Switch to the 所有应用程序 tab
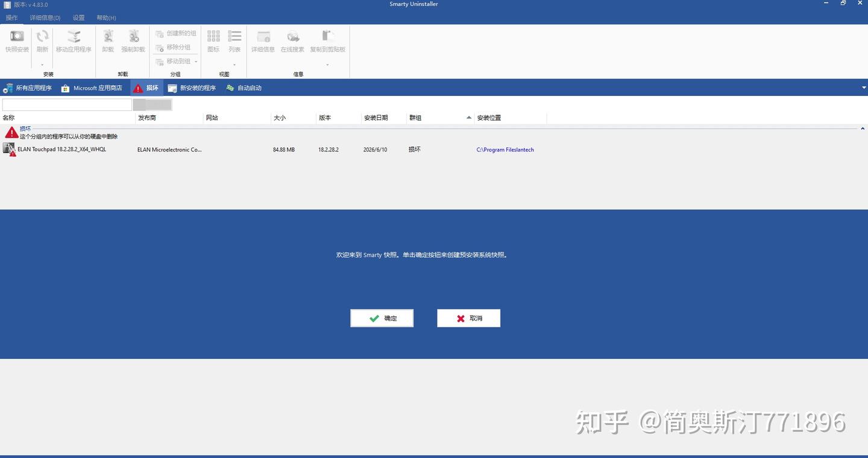The height and width of the screenshot is (458, 868). [x=27, y=88]
